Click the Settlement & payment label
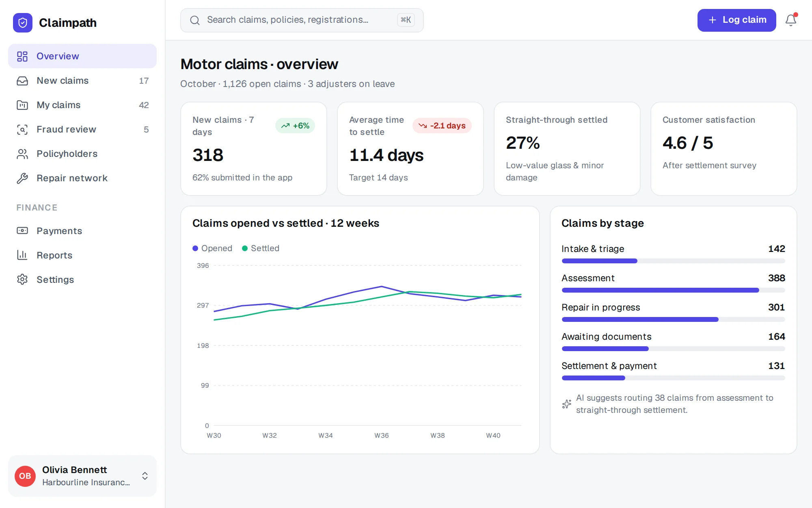Screen dimensions: 812x508 click(609, 366)
